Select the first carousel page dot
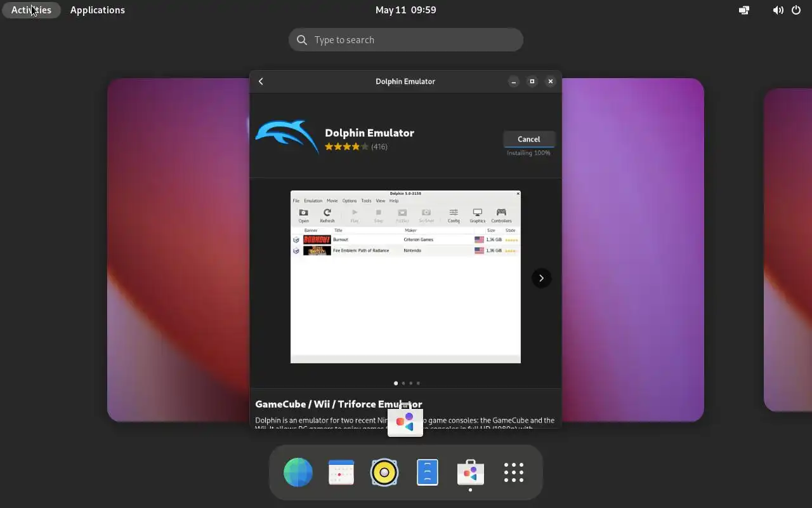 coord(396,383)
